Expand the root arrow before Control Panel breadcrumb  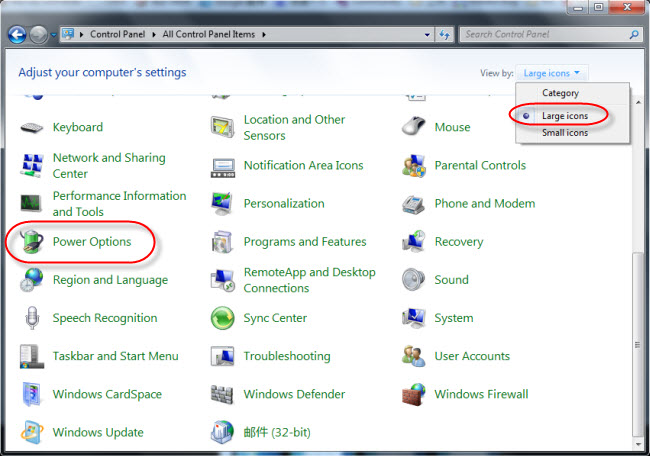point(81,34)
